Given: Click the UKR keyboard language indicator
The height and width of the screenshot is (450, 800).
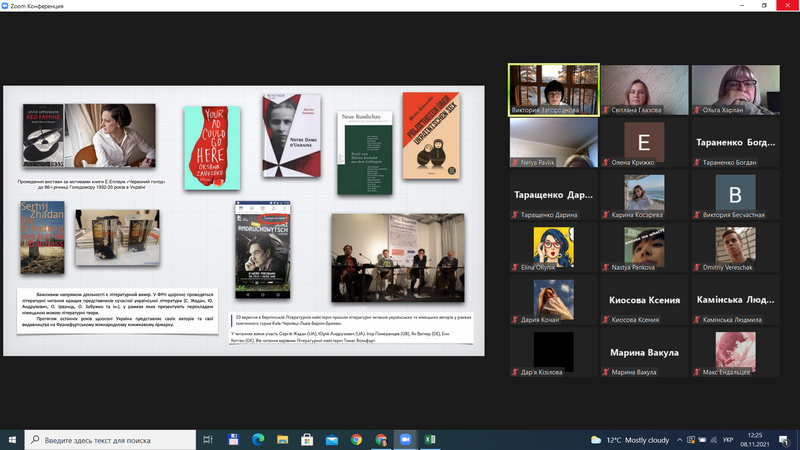Looking at the screenshot, I should (728, 440).
